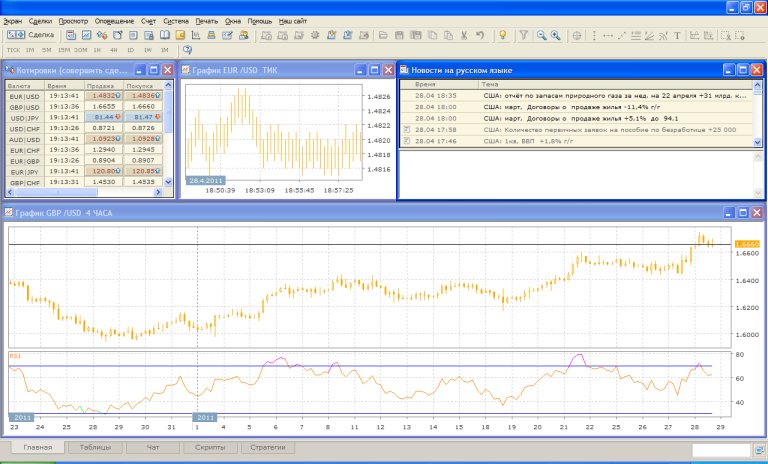The height and width of the screenshot is (464, 768).
Task: Click the scissors cut icon
Action: pyautogui.click(x=464, y=35)
